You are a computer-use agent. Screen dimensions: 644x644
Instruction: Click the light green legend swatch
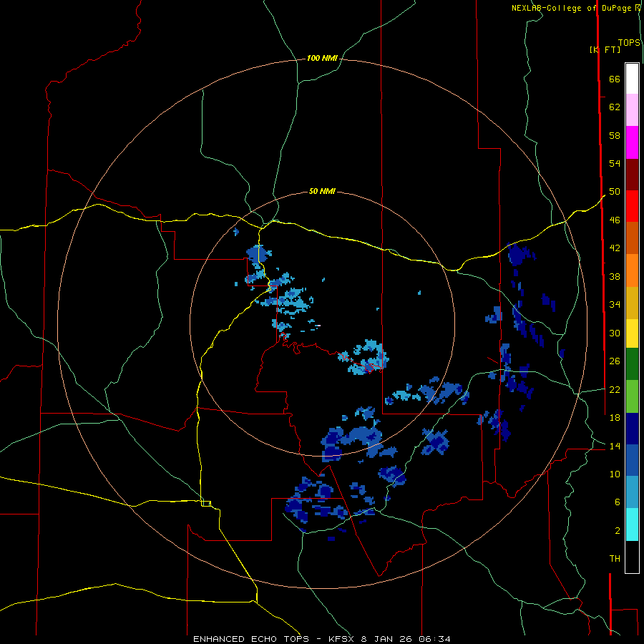(632, 396)
